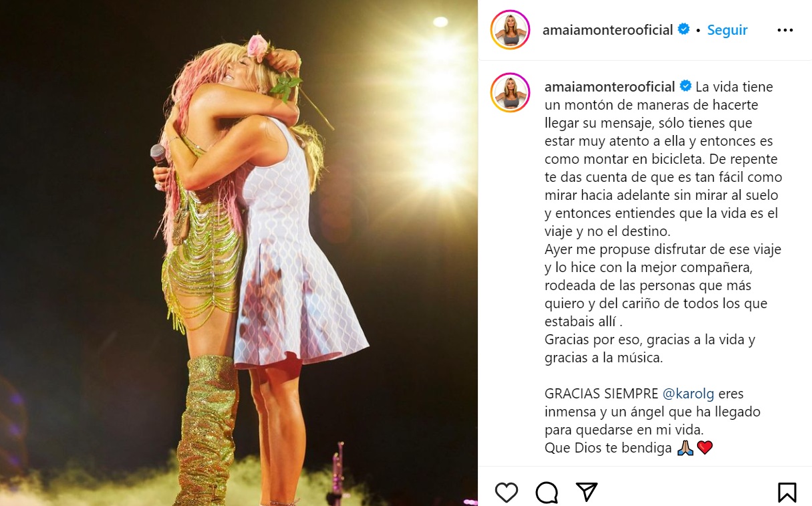Open the three-dot more options menu
This screenshot has height=506, width=812.
[785, 30]
